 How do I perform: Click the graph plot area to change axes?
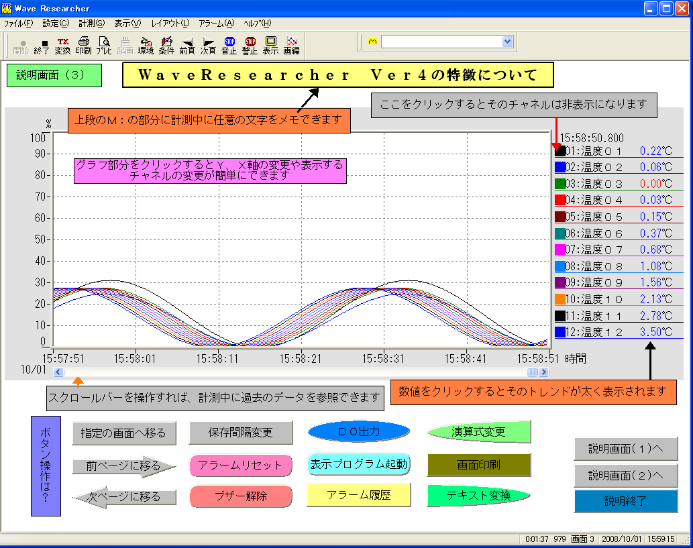[x=302, y=240]
